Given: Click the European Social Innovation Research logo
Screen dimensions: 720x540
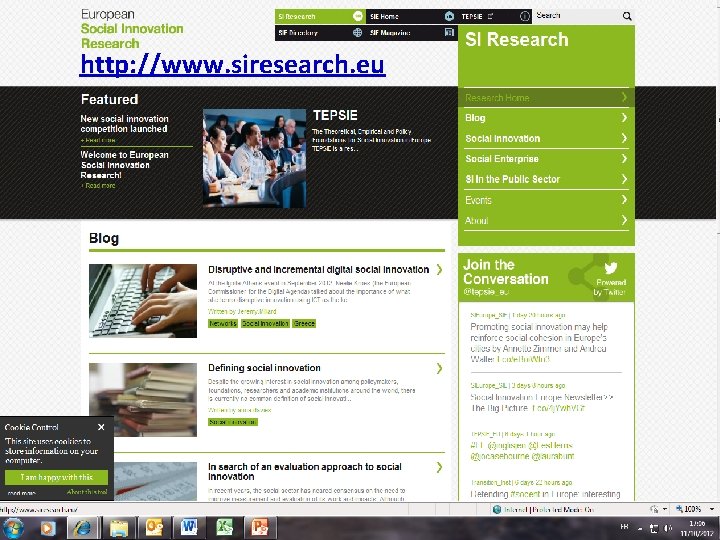Looking at the screenshot, I should coord(132,29).
